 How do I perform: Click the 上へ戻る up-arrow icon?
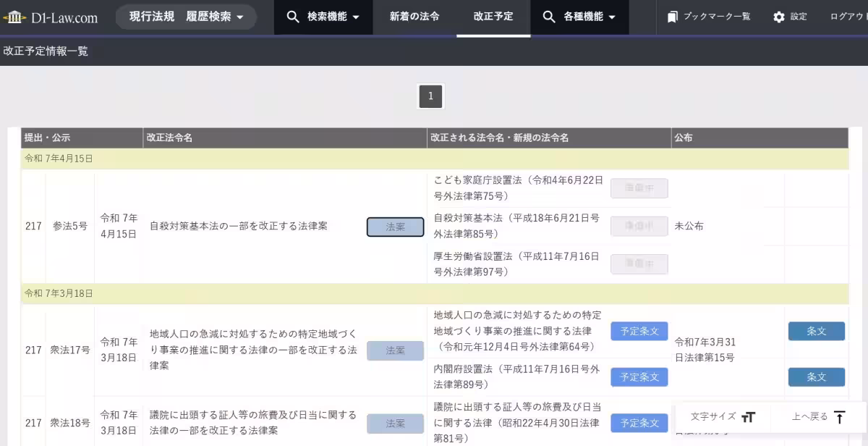839,416
